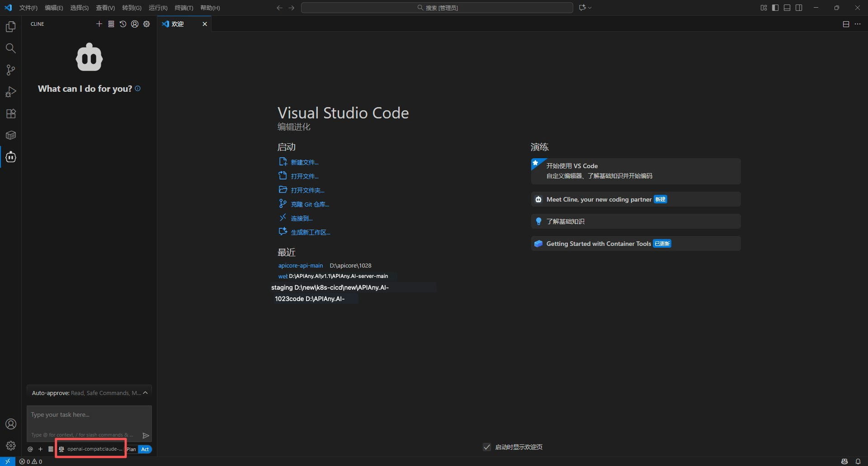Add files with the plus icon below the input
This screenshot has width=868, height=466.
coord(40,449)
